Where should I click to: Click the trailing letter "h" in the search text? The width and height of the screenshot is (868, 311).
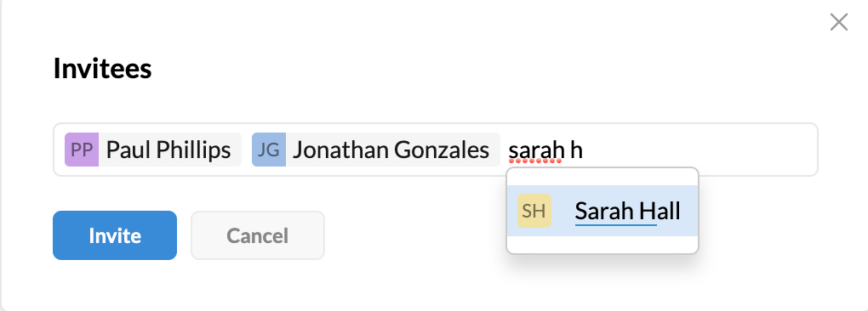click(x=576, y=150)
